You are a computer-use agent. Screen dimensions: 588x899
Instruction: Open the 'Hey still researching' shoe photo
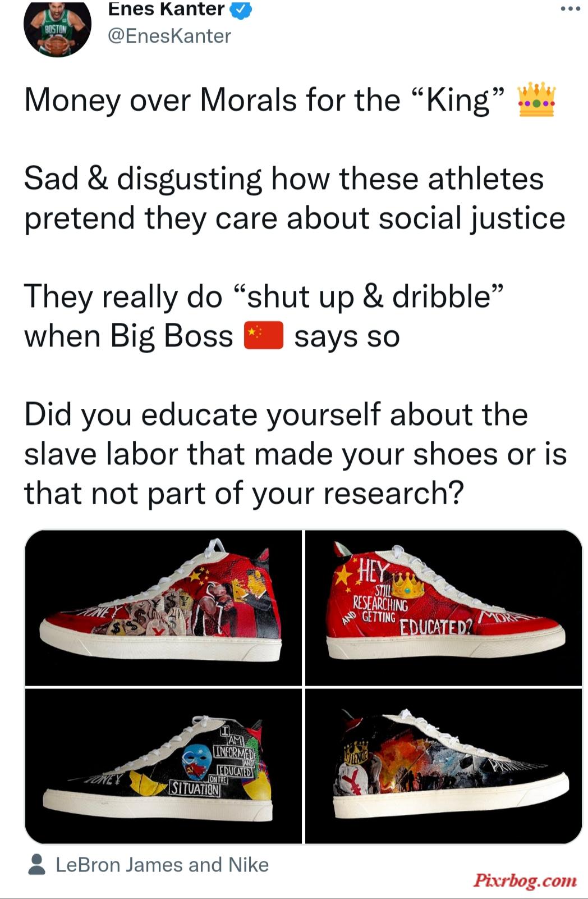coord(443,608)
